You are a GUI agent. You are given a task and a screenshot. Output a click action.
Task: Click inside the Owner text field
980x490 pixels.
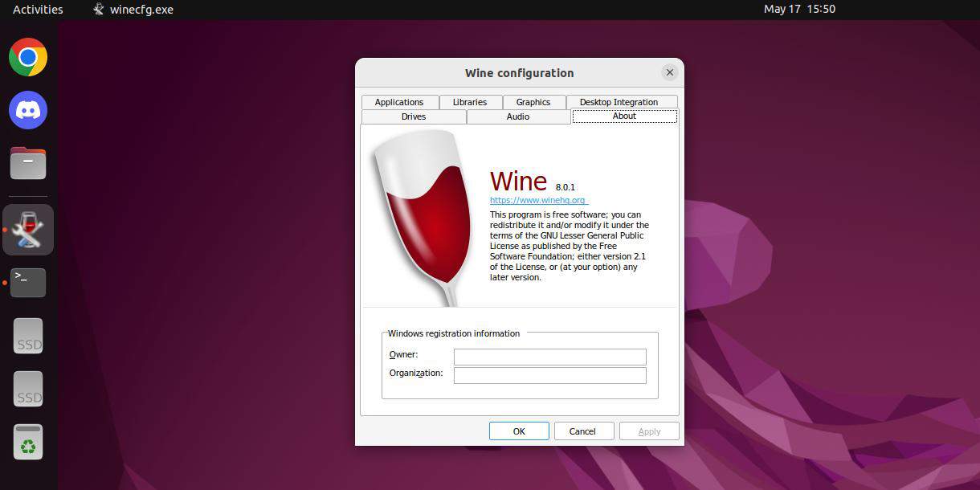(x=549, y=356)
